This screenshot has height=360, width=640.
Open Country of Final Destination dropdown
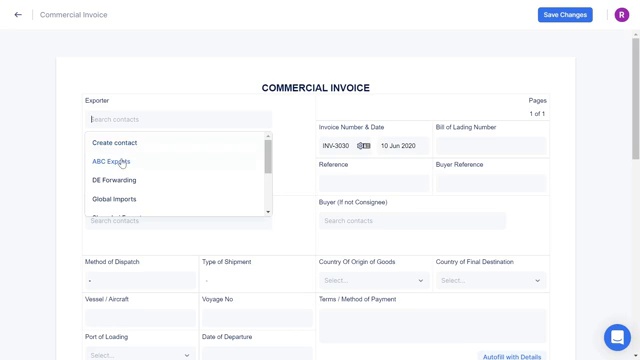click(491, 280)
